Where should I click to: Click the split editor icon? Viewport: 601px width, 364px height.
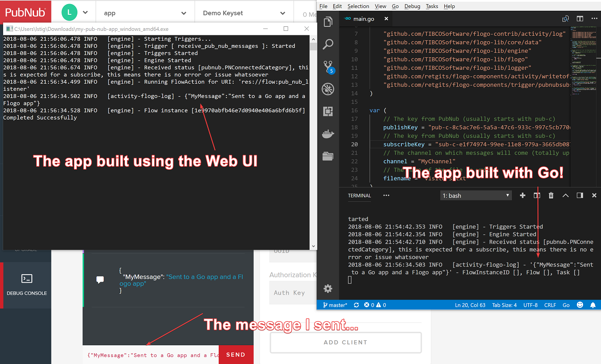580,19
